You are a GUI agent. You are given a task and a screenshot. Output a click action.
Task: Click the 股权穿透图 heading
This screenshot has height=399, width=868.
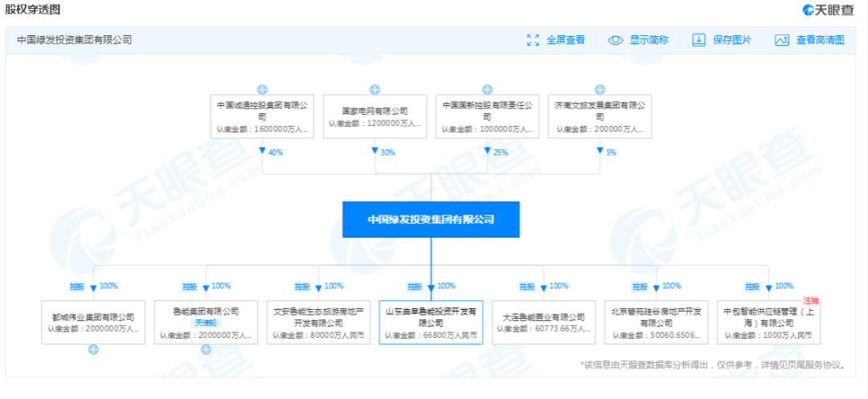click(33, 10)
